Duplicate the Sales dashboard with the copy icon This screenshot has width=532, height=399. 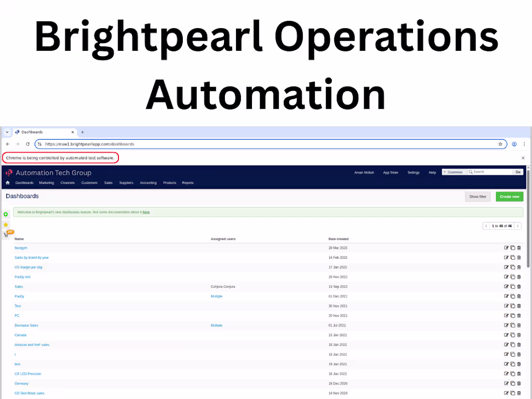513,286
